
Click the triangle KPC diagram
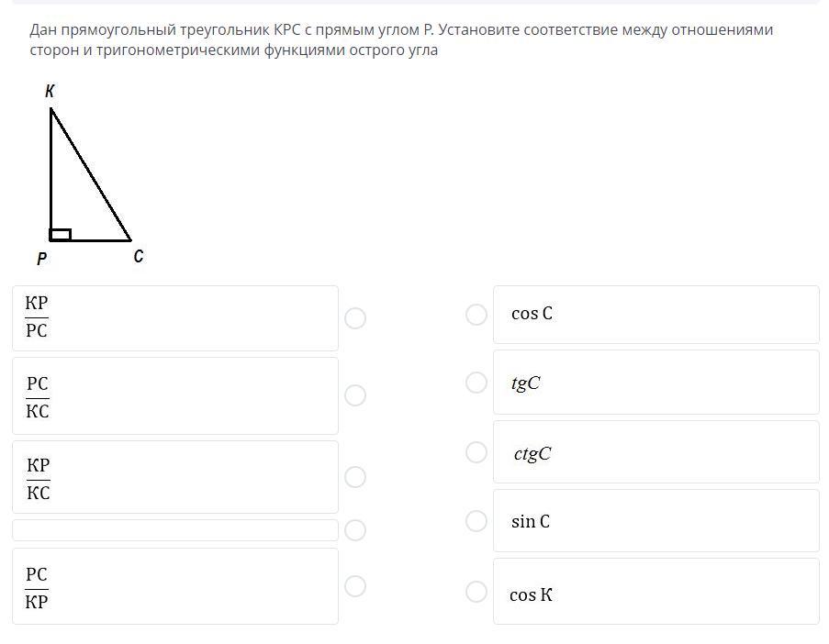(90, 175)
